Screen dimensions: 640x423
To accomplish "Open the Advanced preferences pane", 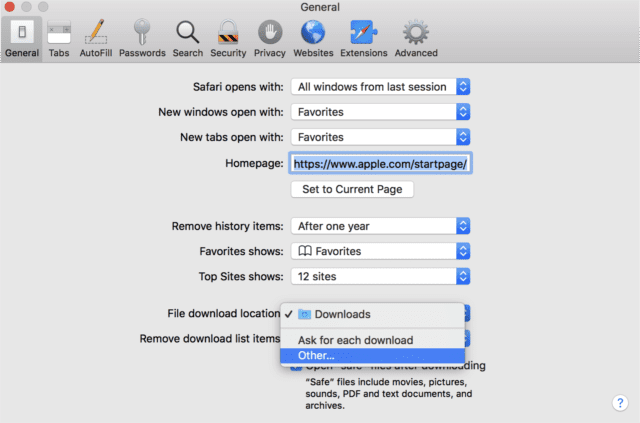I will 415,38.
